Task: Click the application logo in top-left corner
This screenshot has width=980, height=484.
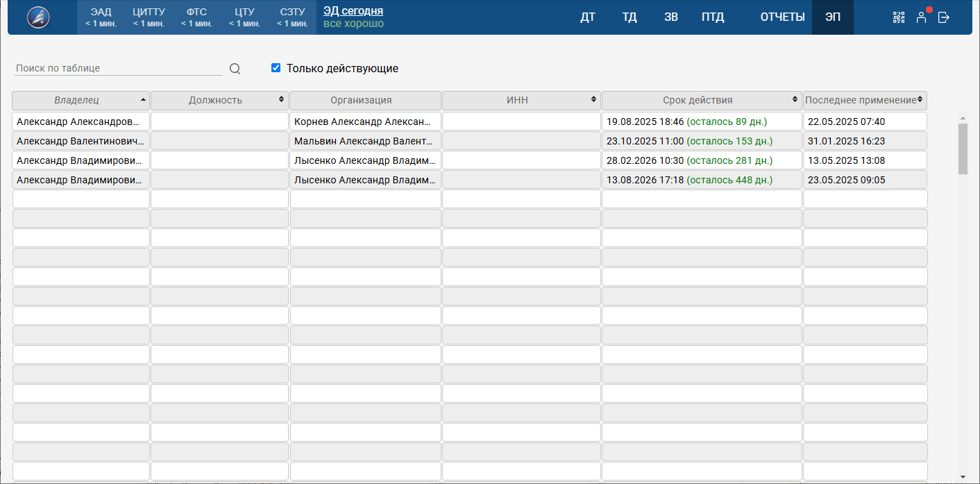Action: coord(38,17)
